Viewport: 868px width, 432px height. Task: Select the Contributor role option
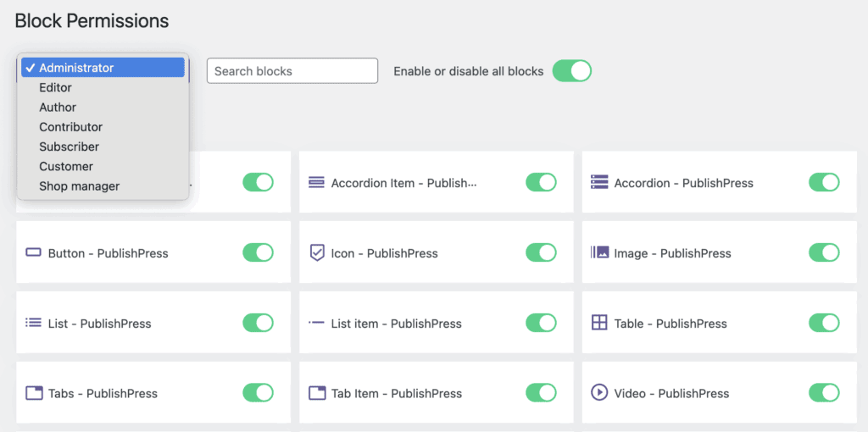pyautogui.click(x=103, y=127)
